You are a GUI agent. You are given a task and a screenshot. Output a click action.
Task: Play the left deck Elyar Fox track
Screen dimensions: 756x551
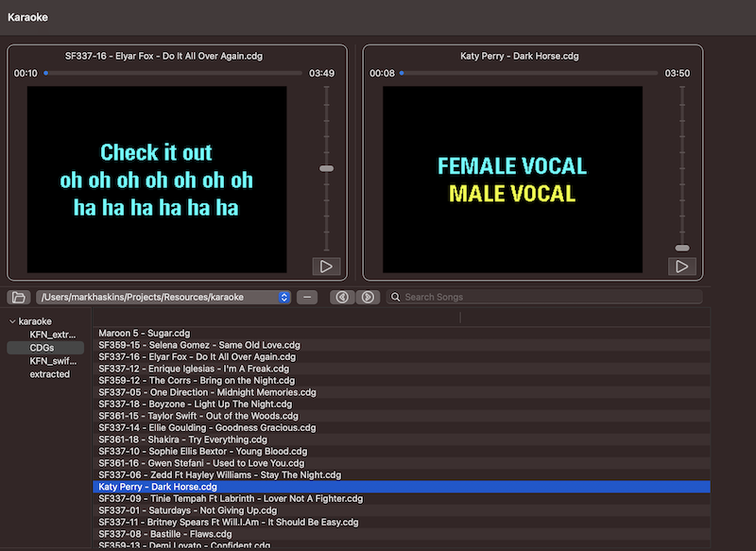tap(326, 267)
